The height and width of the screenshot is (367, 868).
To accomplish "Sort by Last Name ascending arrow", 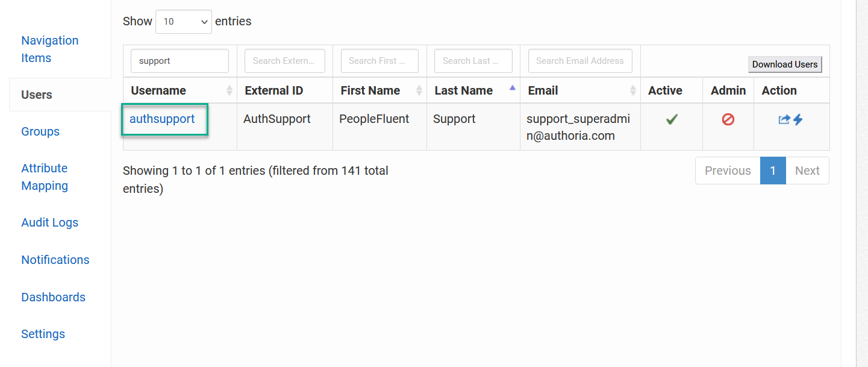I will [x=513, y=88].
